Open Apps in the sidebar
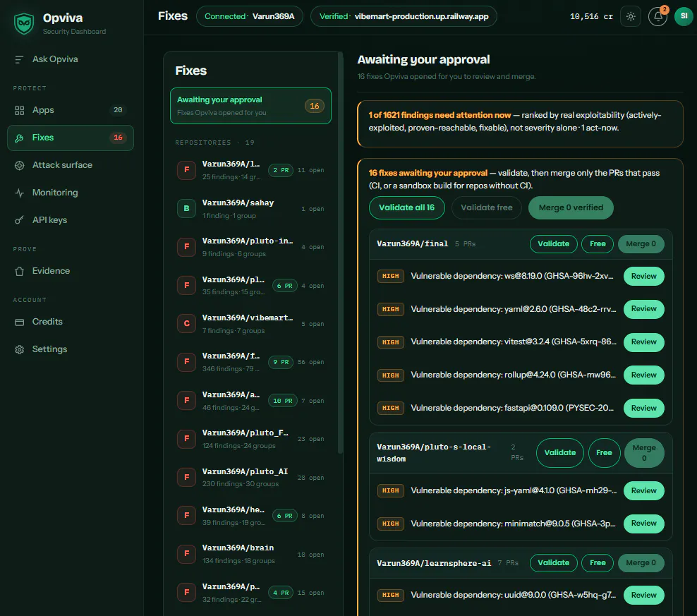This screenshot has height=616, width=697. click(71, 110)
